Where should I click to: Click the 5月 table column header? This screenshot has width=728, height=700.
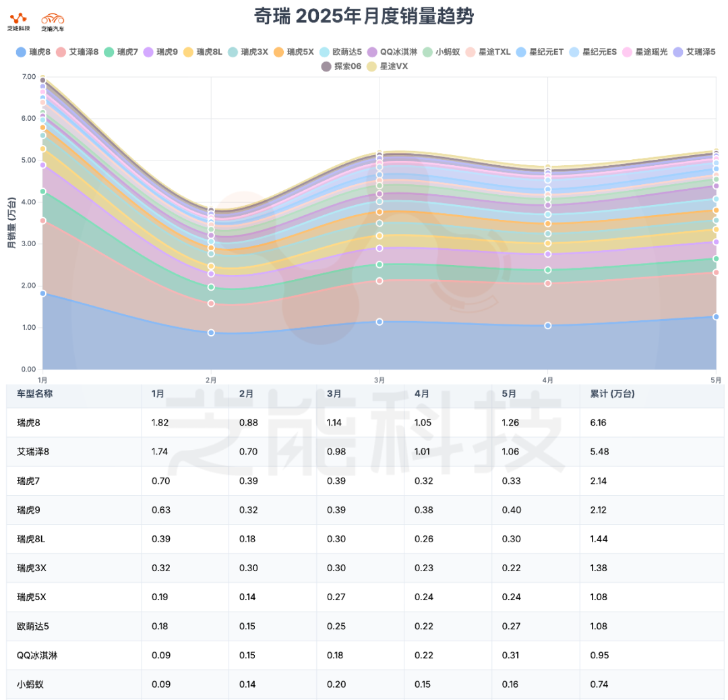[509, 394]
